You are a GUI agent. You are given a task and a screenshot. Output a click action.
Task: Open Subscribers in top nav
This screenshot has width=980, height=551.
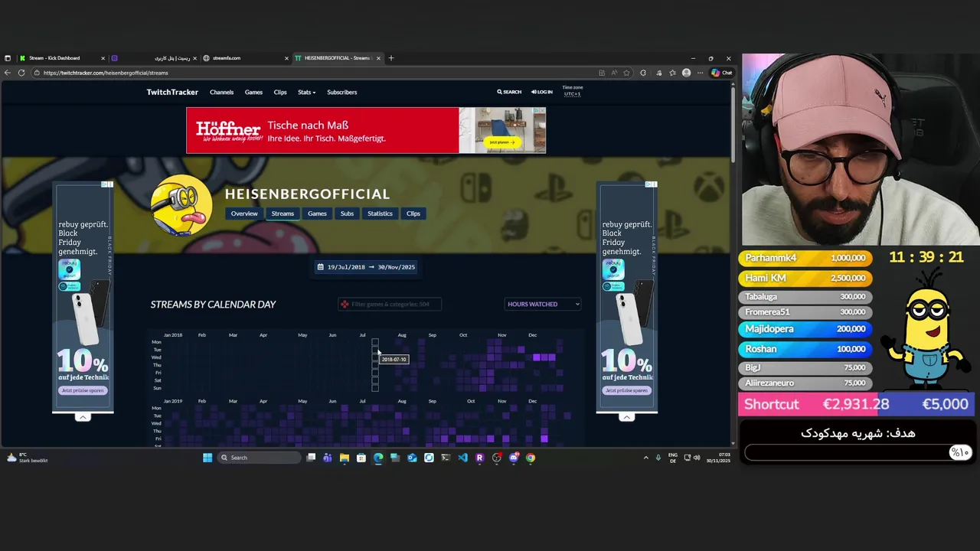point(342,92)
